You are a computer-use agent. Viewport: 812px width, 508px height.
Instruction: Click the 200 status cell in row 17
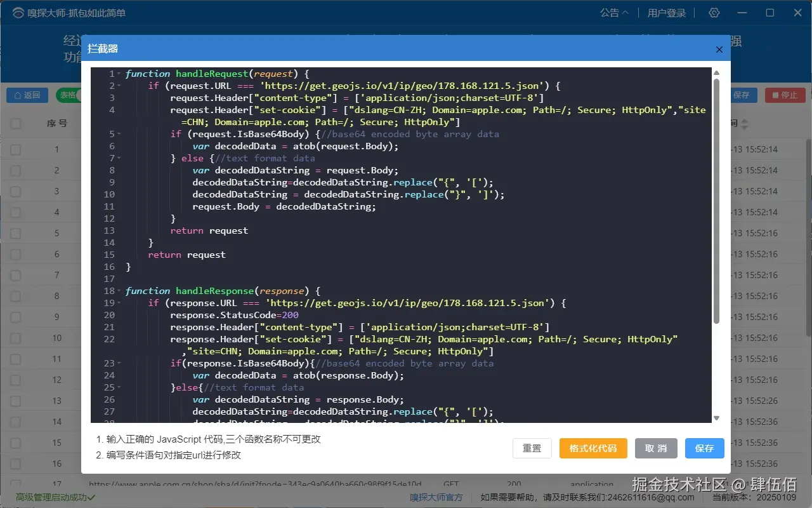(x=514, y=485)
